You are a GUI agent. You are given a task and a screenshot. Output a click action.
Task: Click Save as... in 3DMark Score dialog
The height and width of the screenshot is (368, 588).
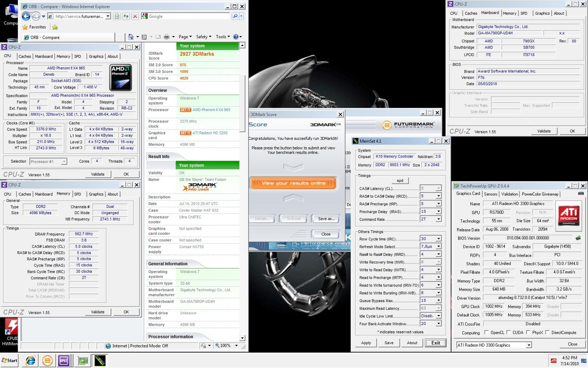[x=326, y=219]
